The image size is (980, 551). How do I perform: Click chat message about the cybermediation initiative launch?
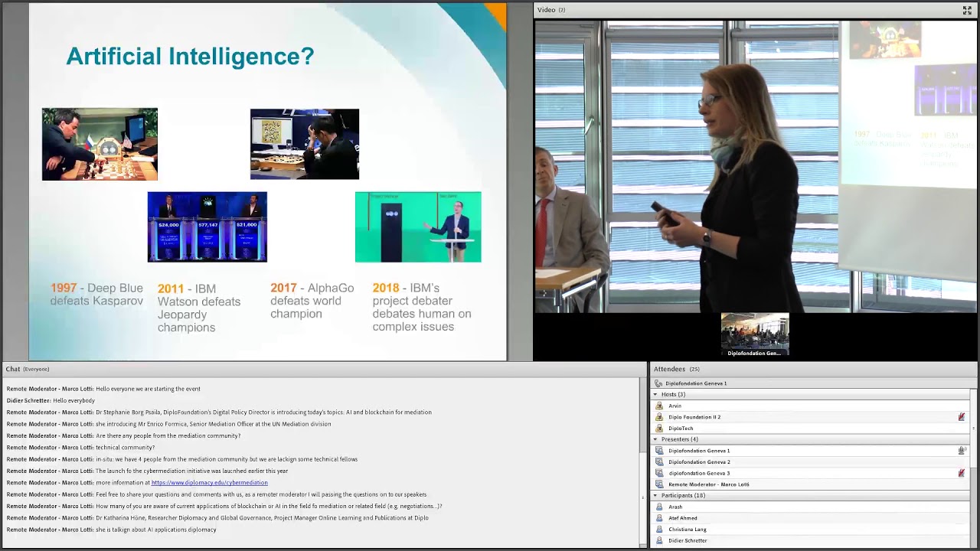tap(147, 471)
